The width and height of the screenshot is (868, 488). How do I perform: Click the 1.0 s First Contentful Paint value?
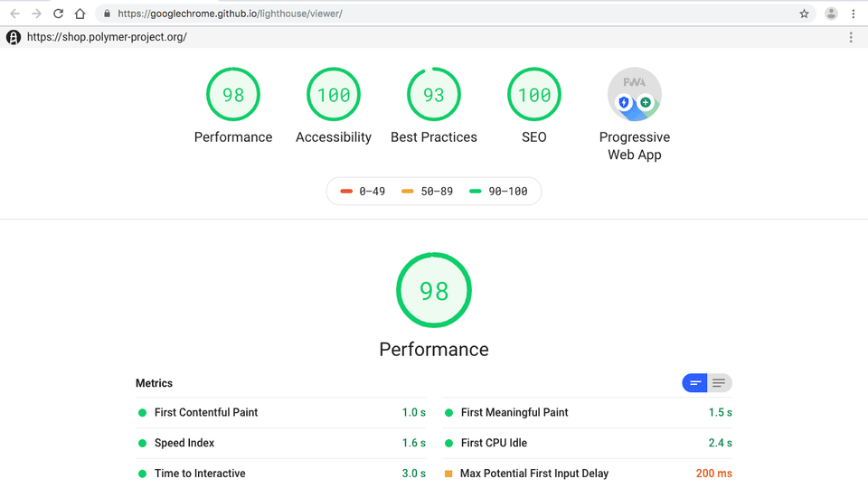coord(413,413)
